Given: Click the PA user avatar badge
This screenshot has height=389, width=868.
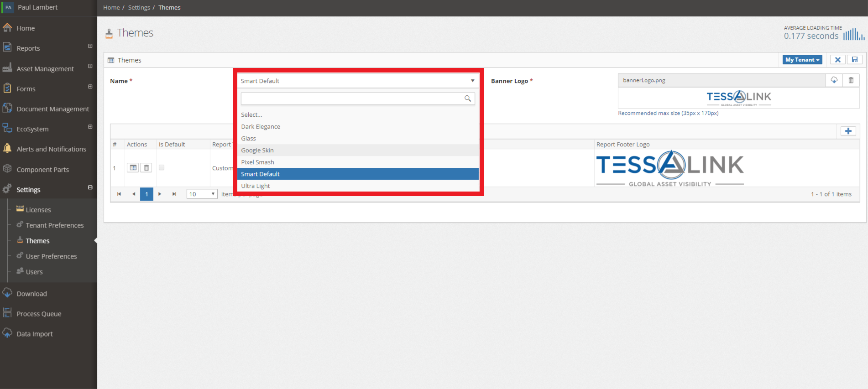Looking at the screenshot, I should pos(8,7).
